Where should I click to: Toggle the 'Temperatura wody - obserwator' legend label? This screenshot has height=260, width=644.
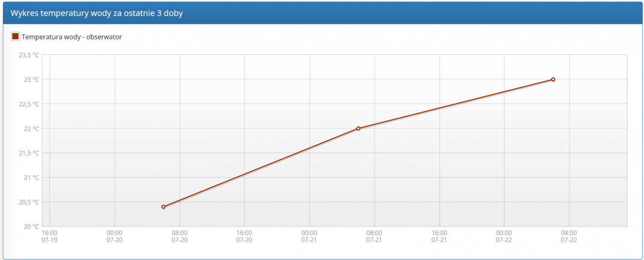click(72, 37)
